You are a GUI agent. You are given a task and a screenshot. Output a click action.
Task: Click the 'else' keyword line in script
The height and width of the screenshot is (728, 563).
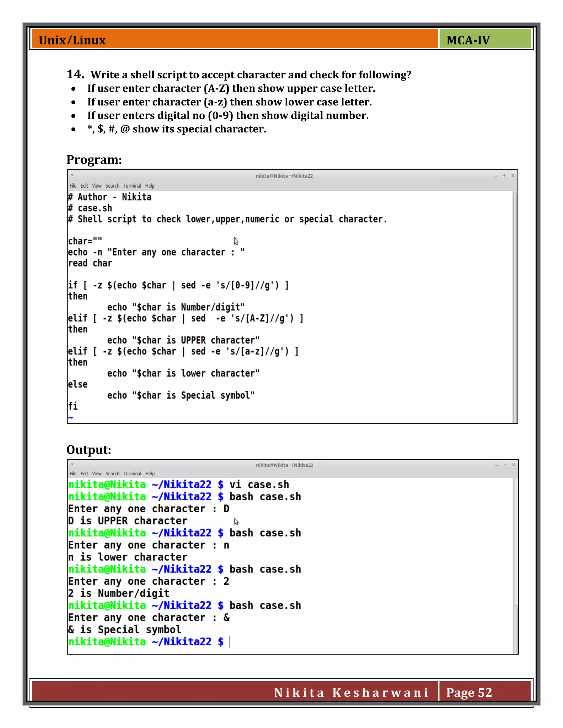78,384
